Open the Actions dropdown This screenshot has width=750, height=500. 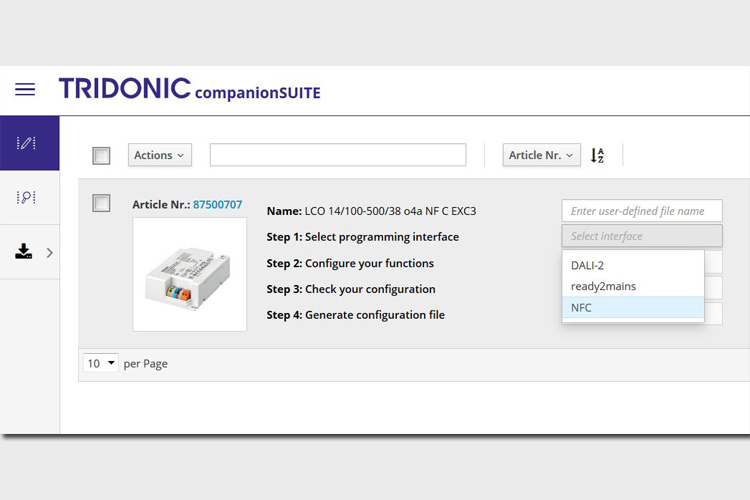tap(160, 155)
